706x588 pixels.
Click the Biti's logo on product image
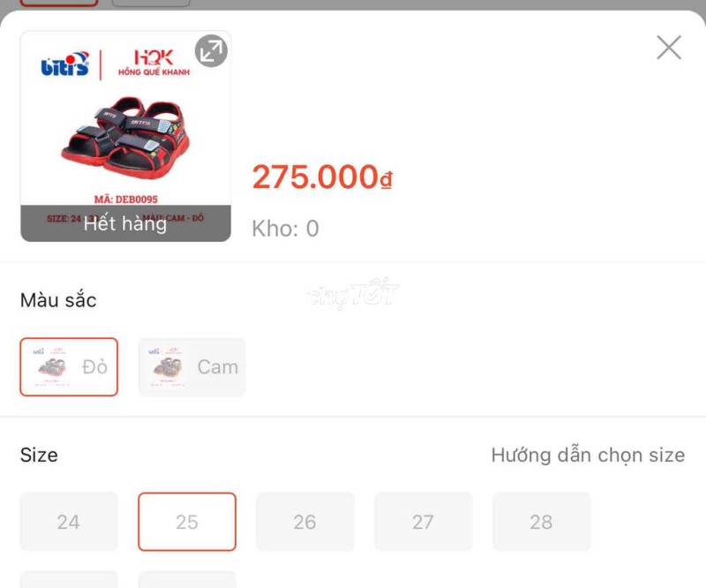(64, 64)
